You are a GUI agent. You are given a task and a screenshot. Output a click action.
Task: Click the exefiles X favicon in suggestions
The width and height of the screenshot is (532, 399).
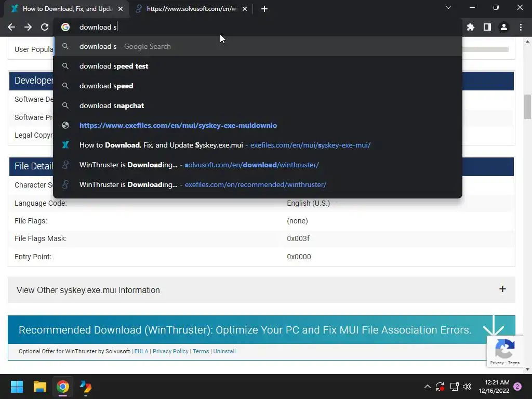point(65,145)
